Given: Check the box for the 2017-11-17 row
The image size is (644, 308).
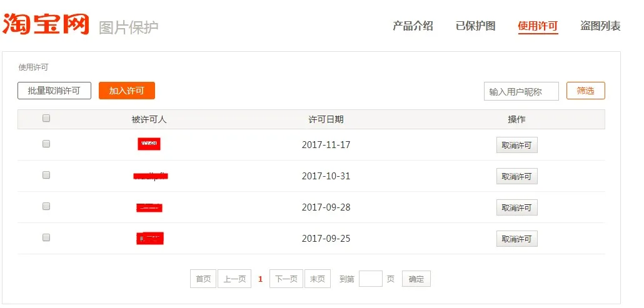Looking at the screenshot, I should 46,144.
